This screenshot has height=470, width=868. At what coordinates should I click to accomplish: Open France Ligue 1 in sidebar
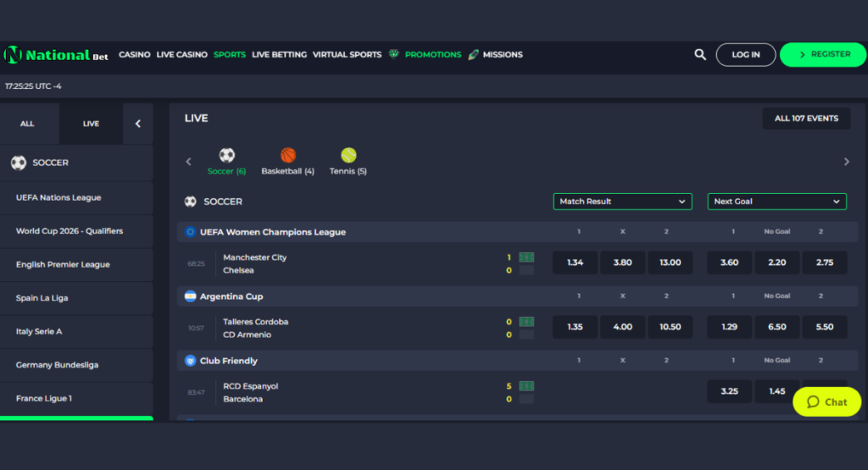click(x=76, y=398)
